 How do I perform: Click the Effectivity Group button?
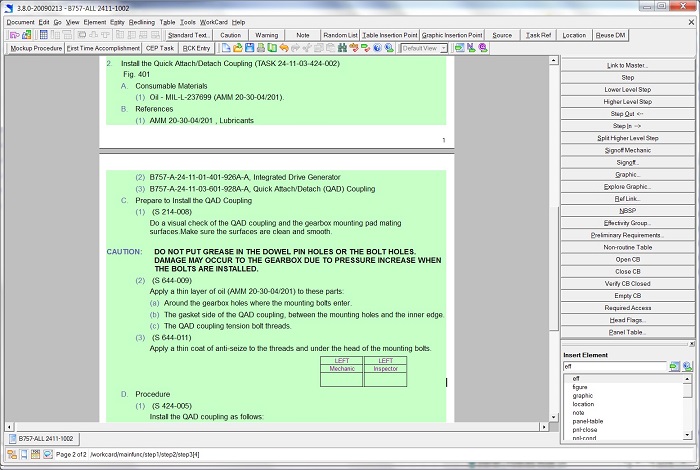click(627, 223)
